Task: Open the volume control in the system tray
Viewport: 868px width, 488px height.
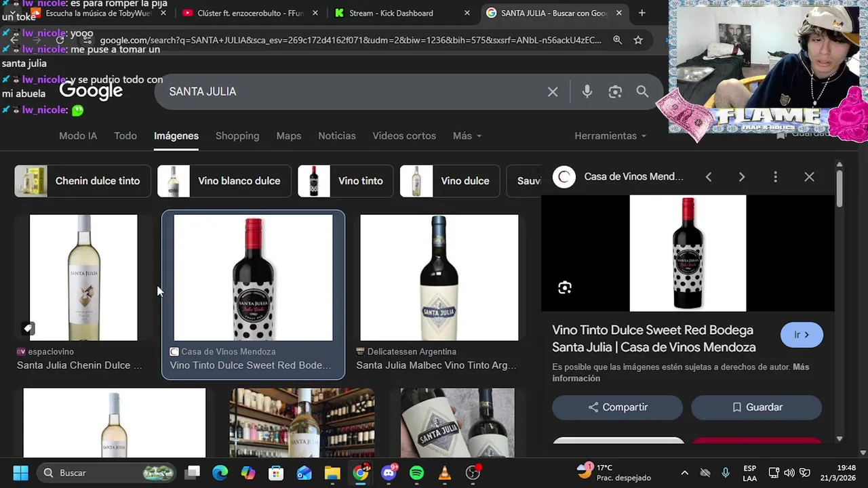Action: tap(789, 472)
